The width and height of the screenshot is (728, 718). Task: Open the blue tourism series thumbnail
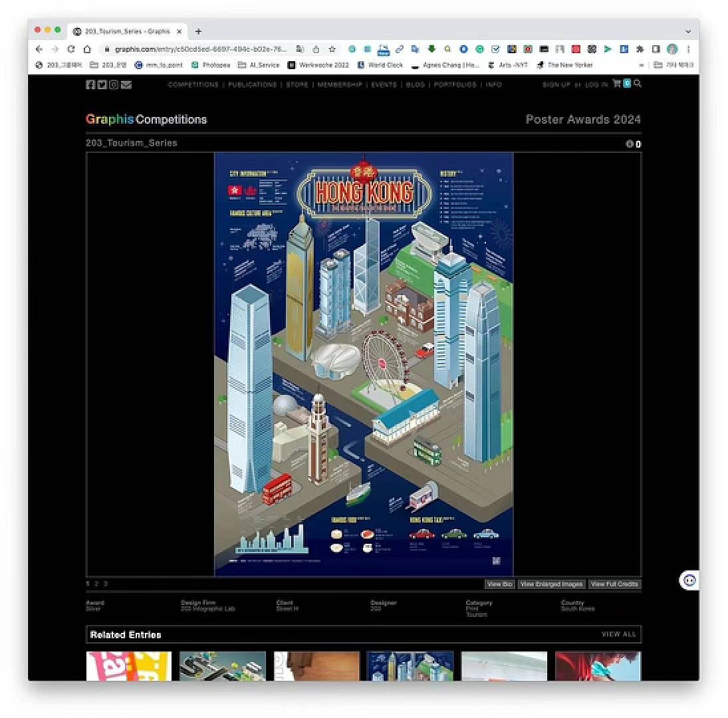[410, 666]
